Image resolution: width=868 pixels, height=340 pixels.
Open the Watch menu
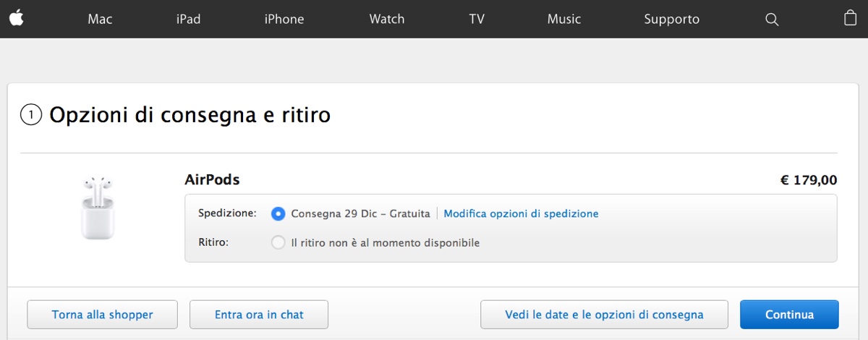click(387, 20)
